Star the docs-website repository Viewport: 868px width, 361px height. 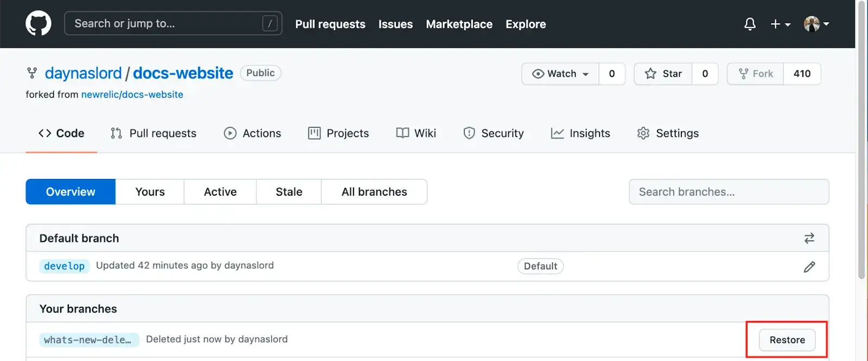click(x=663, y=74)
